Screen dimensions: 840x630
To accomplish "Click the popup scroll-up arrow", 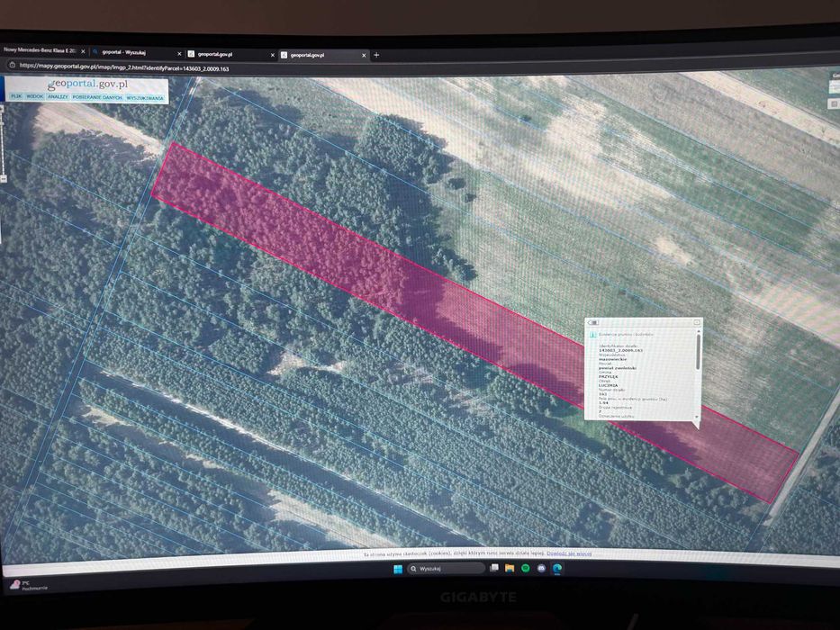I will pos(698,331).
